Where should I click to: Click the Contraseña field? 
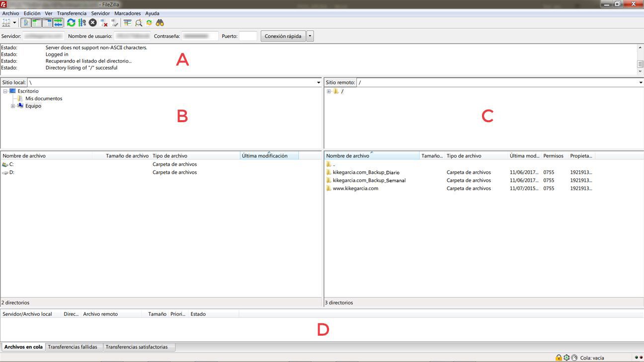click(200, 36)
